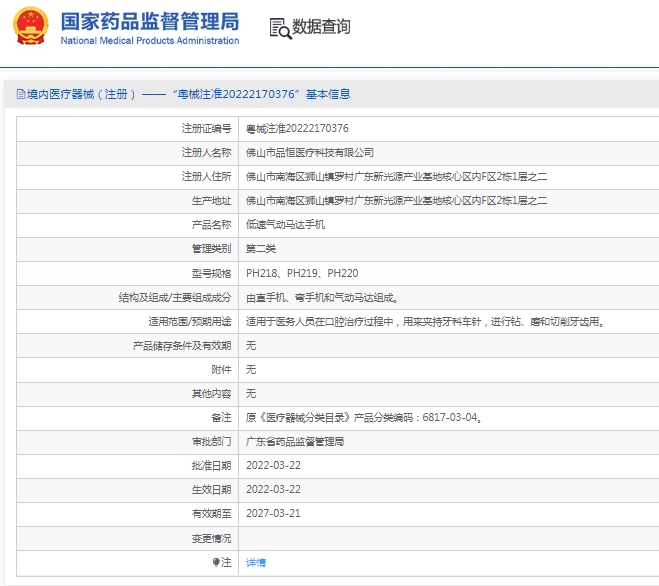Click the 产品名称 label

click(211, 225)
